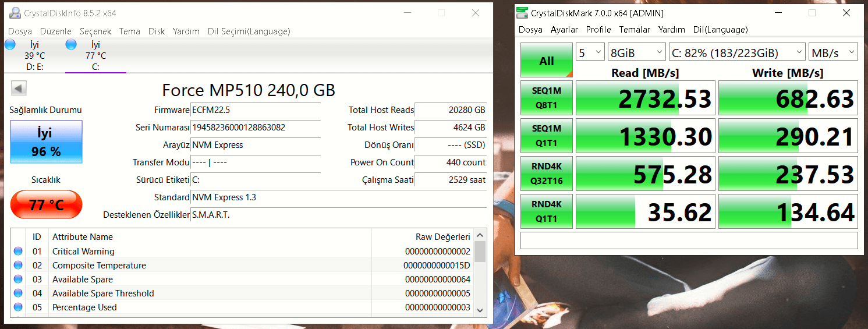
Task: Click the Critical Warning status orb
Action: [18, 252]
